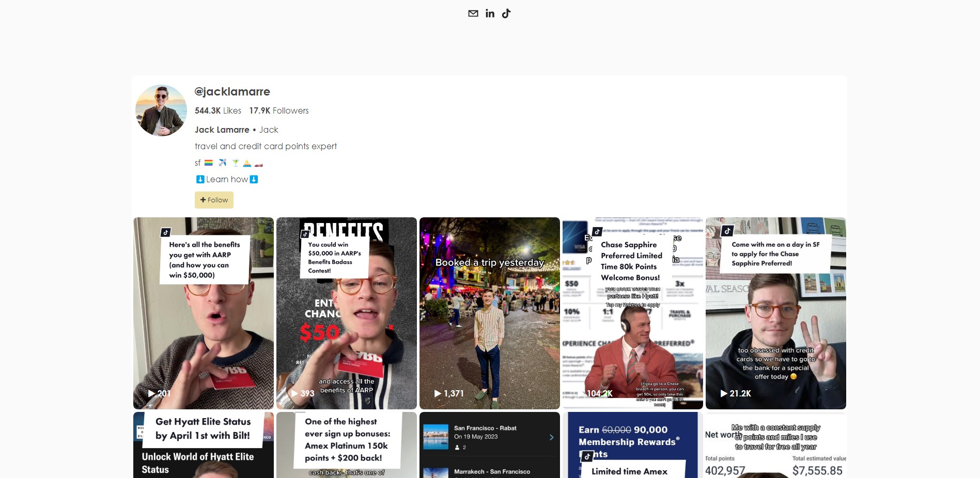Open the AARP benefits video thumbnail
Viewport: 980px width, 478px height.
pyautogui.click(x=204, y=313)
